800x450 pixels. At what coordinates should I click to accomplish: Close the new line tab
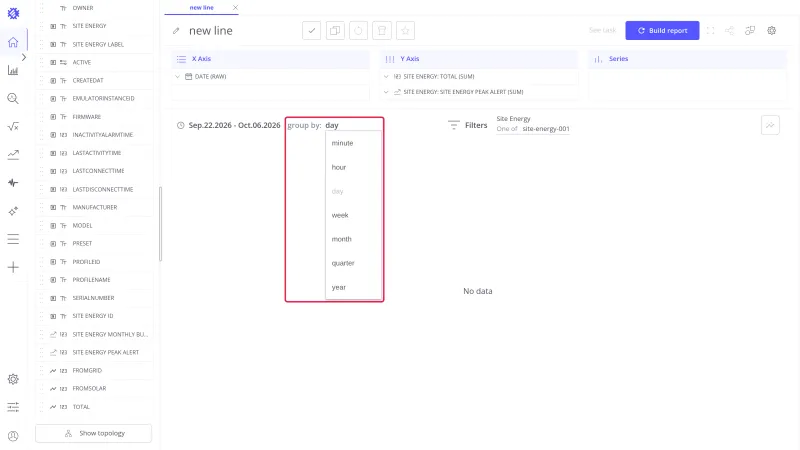point(235,8)
